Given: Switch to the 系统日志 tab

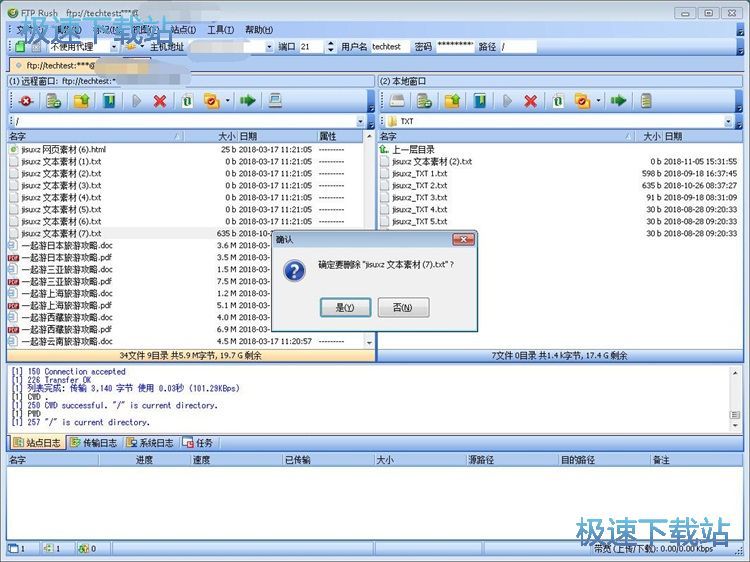Looking at the screenshot, I should (x=150, y=443).
